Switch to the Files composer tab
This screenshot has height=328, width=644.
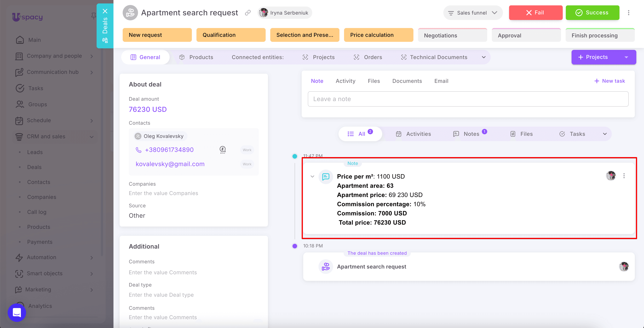(374, 81)
